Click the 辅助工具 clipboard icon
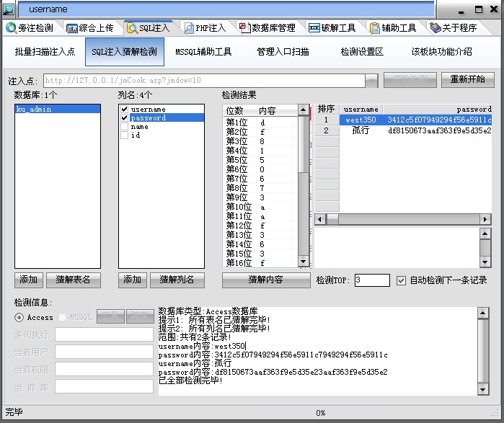Screen dimensions: 504x423 tap(375, 28)
